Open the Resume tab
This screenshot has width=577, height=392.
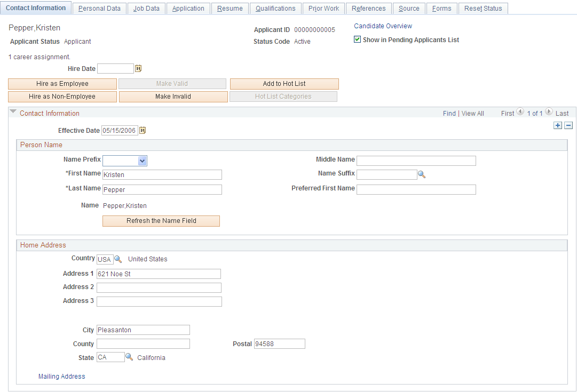point(230,9)
